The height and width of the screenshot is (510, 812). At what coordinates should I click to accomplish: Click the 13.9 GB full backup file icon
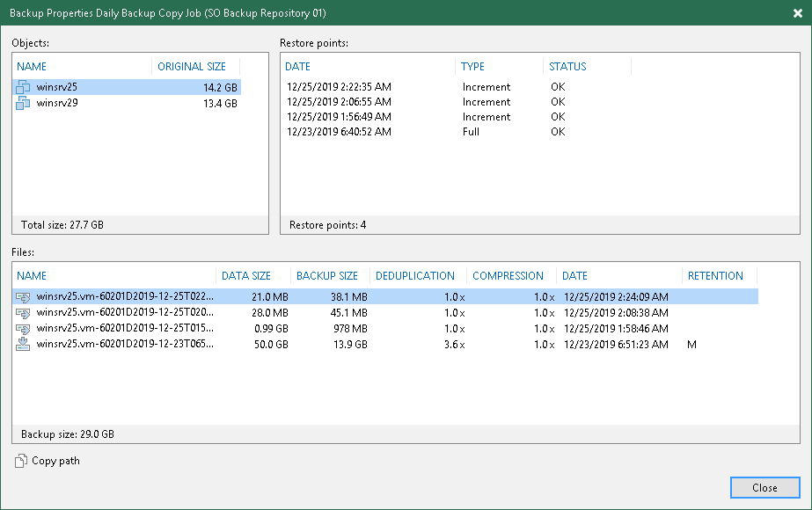[24, 344]
